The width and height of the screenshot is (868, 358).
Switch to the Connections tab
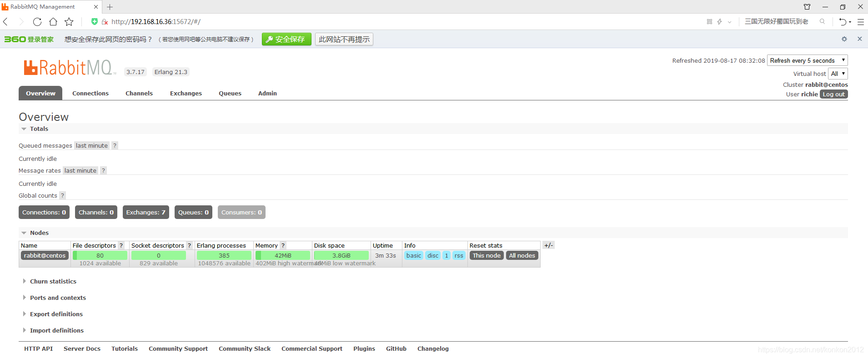pos(90,93)
